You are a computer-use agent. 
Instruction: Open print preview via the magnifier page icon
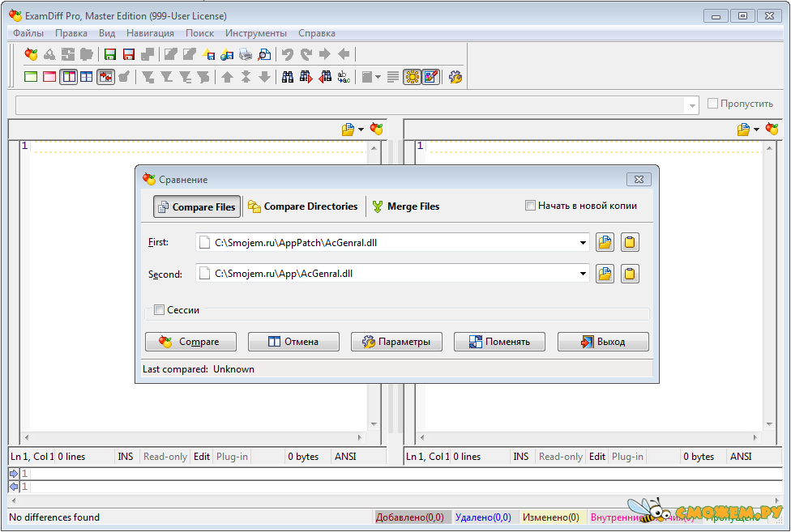[264, 54]
